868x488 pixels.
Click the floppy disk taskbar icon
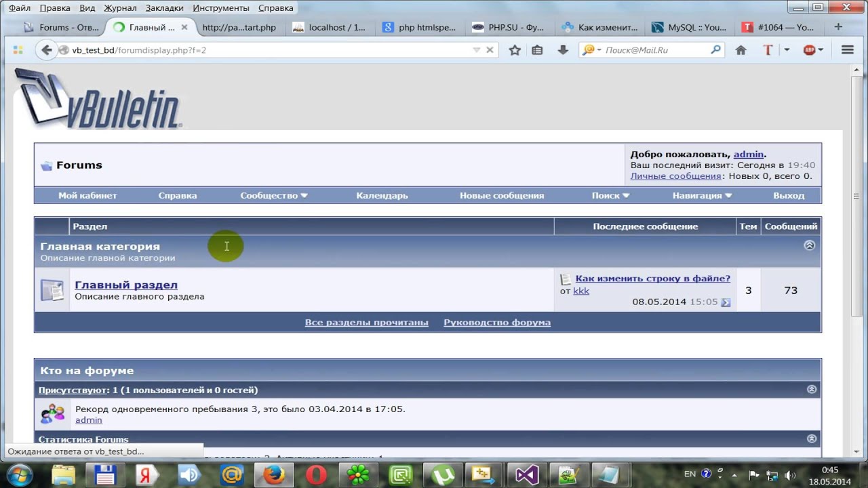[x=106, y=474]
